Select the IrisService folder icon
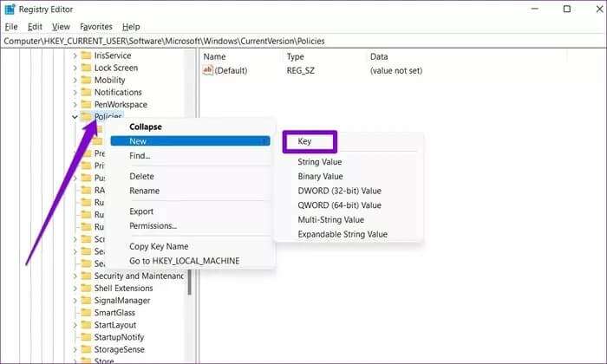This screenshot has height=364, width=607. [x=86, y=55]
